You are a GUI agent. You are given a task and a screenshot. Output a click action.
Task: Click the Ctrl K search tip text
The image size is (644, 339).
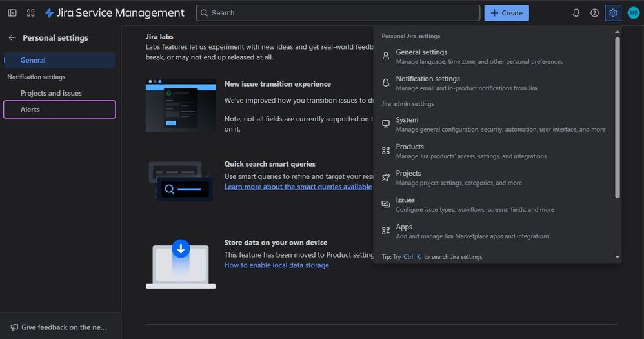click(x=432, y=257)
